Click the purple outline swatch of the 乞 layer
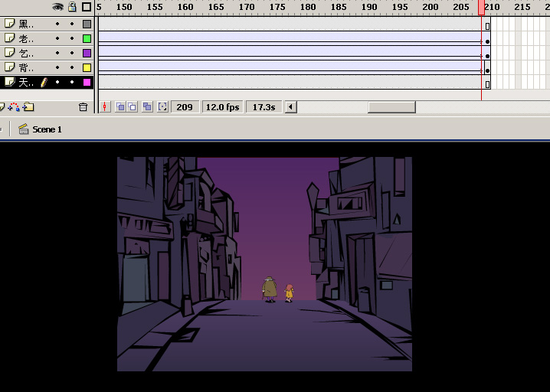The width and height of the screenshot is (550, 392). 87,53
